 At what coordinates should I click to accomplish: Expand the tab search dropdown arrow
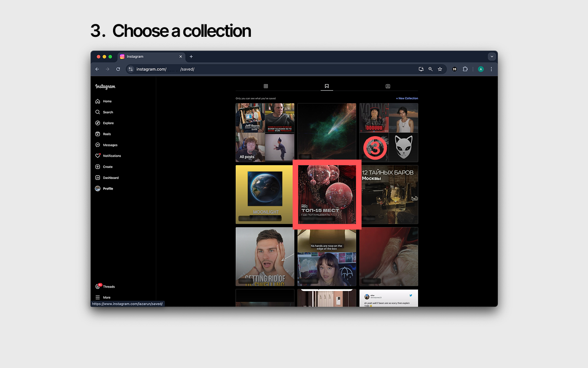click(492, 57)
